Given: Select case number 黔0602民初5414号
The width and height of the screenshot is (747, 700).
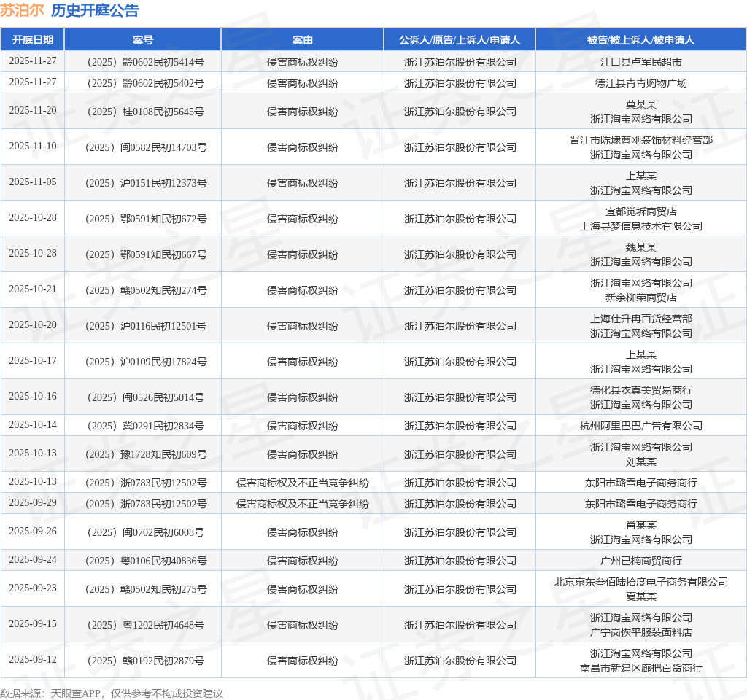Looking at the screenshot, I should (146, 62).
